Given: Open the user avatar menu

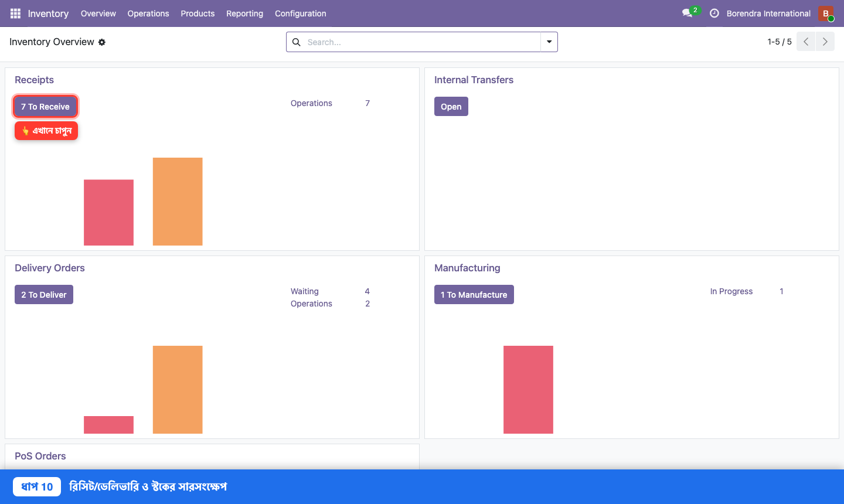Looking at the screenshot, I should click(826, 13).
